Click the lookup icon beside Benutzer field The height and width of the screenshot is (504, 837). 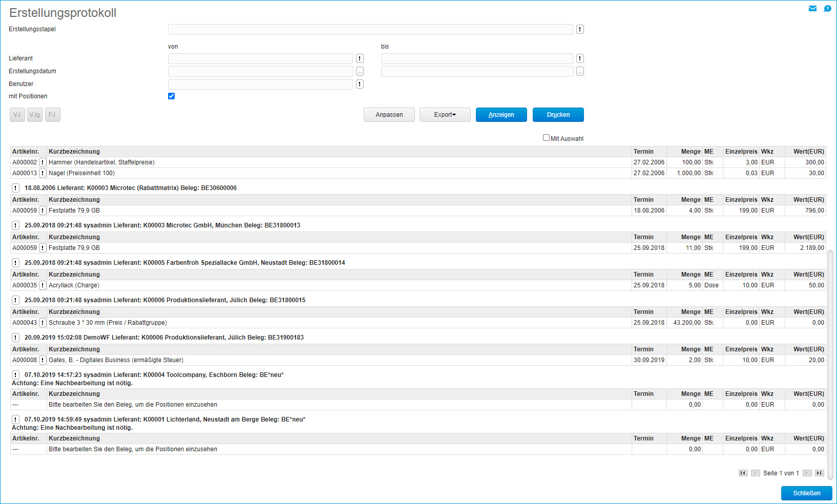[360, 84]
